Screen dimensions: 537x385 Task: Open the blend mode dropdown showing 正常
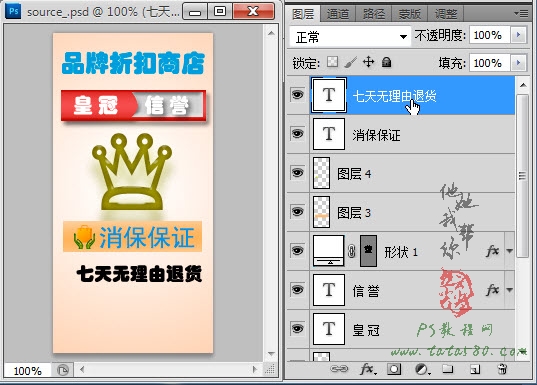(350, 36)
